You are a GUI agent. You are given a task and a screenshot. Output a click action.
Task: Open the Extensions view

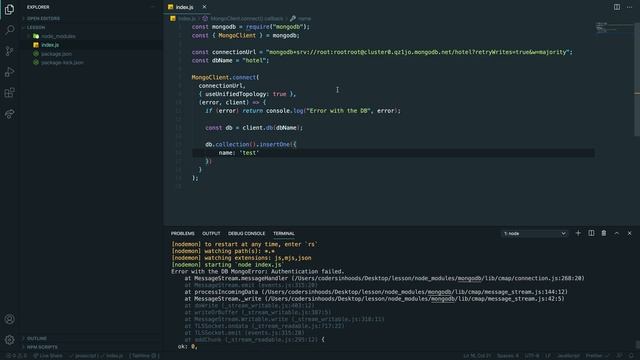point(9,93)
